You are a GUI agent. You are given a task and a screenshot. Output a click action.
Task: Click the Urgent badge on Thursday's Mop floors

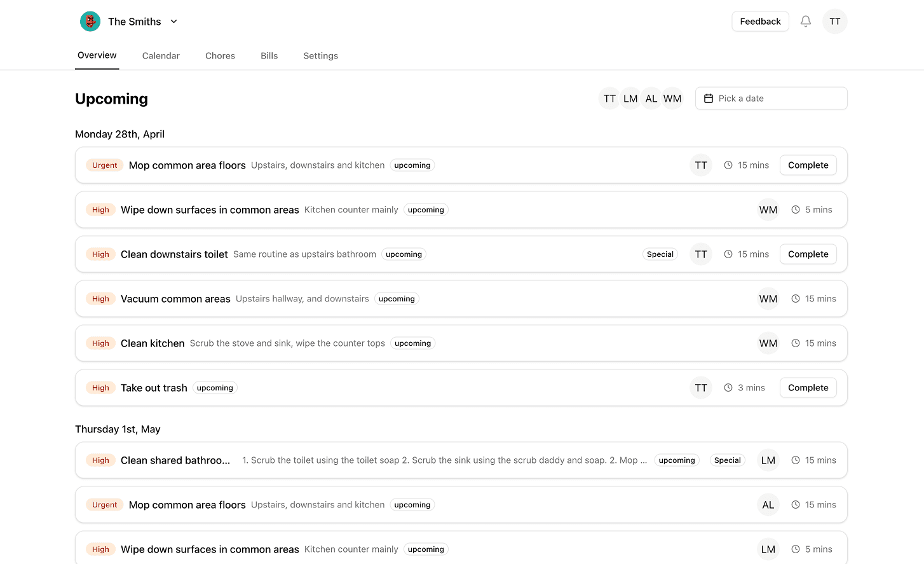pos(105,505)
